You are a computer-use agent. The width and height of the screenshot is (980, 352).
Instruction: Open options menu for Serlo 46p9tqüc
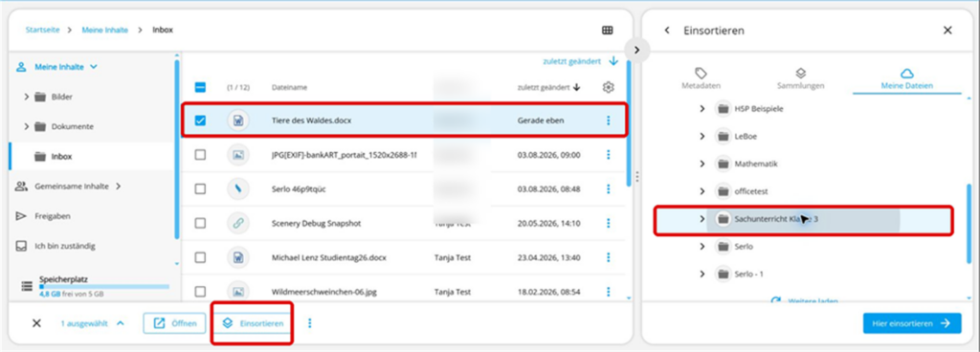[x=608, y=188]
